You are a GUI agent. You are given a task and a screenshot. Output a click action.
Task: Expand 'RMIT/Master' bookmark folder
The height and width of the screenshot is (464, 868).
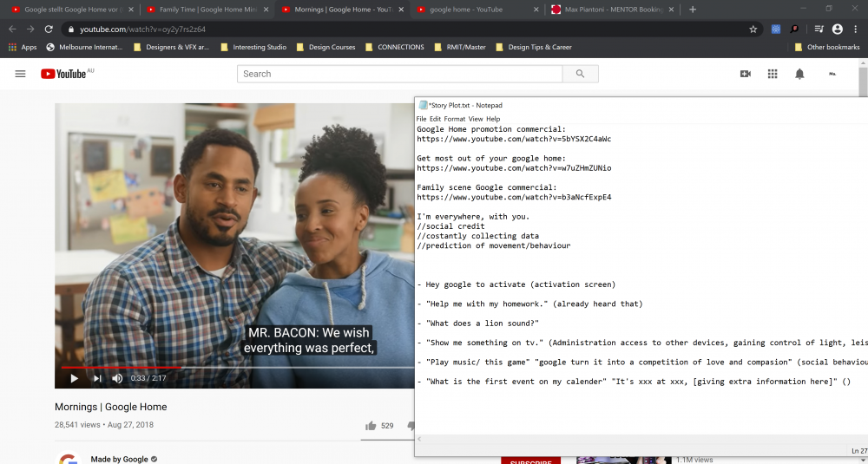pyautogui.click(x=461, y=47)
